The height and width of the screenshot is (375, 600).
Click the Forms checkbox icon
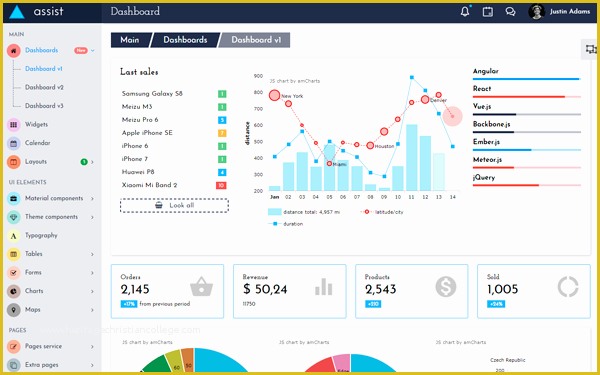coord(13,272)
